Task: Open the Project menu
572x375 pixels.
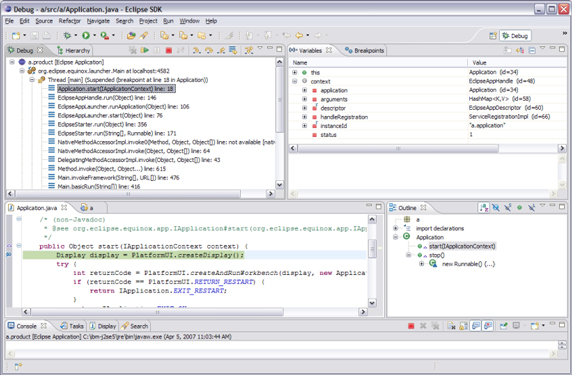Action: point(148,21)
